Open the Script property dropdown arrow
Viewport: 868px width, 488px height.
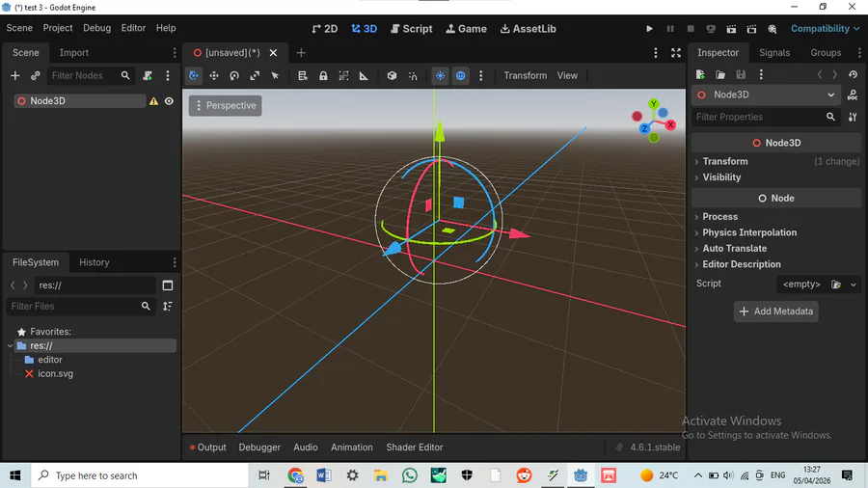[854, 285]
